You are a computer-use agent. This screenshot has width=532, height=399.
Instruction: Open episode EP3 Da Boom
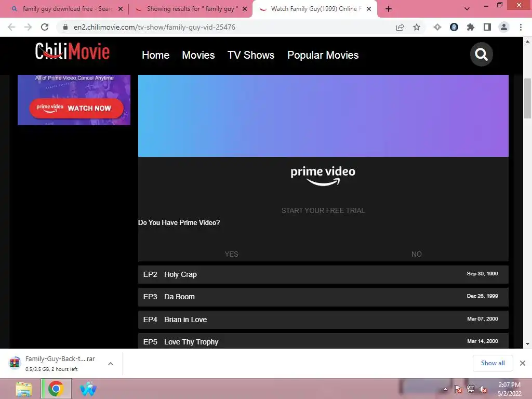point(323,297)
